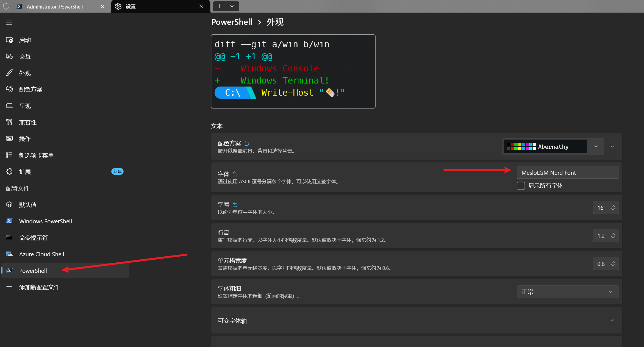
Task: Open the 配色方案 color schemes page in sidebar
Action: [65, 90]
